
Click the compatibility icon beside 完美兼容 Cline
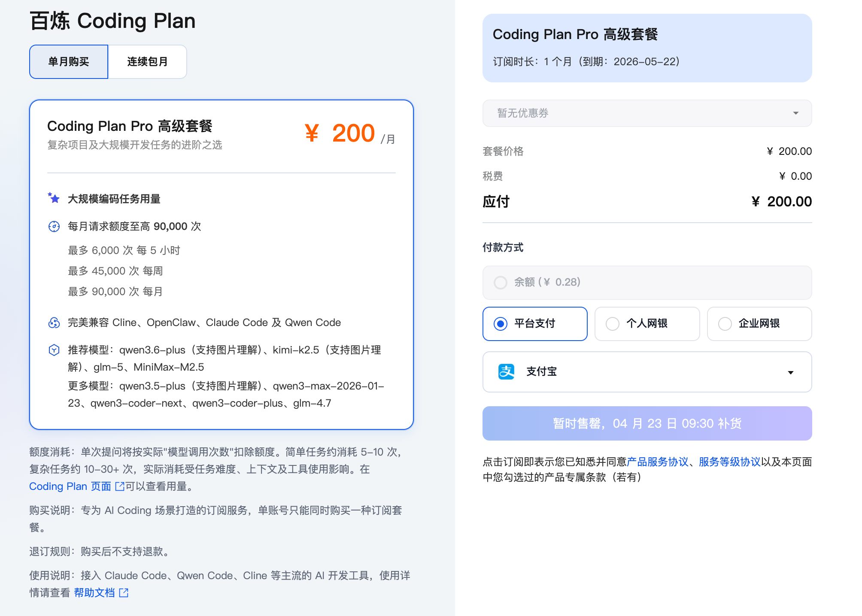pos(54,323)
